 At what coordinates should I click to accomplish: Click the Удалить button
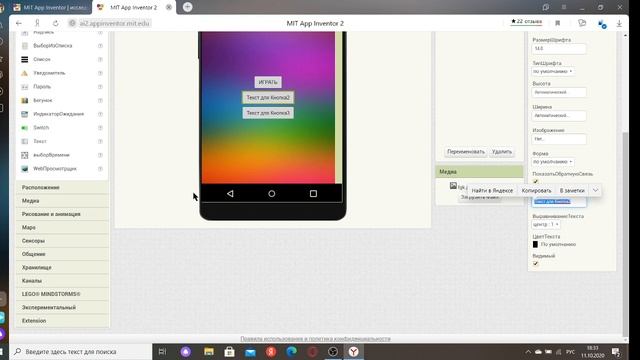click(502, 152)
